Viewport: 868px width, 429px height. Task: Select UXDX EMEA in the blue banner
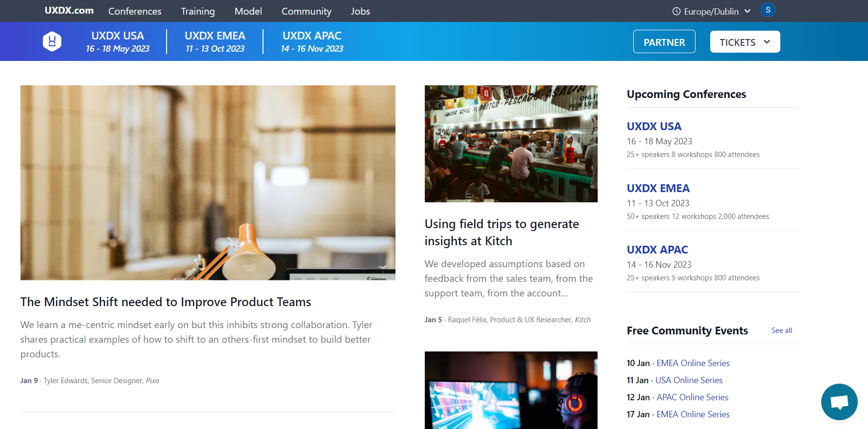pos(215,42)
